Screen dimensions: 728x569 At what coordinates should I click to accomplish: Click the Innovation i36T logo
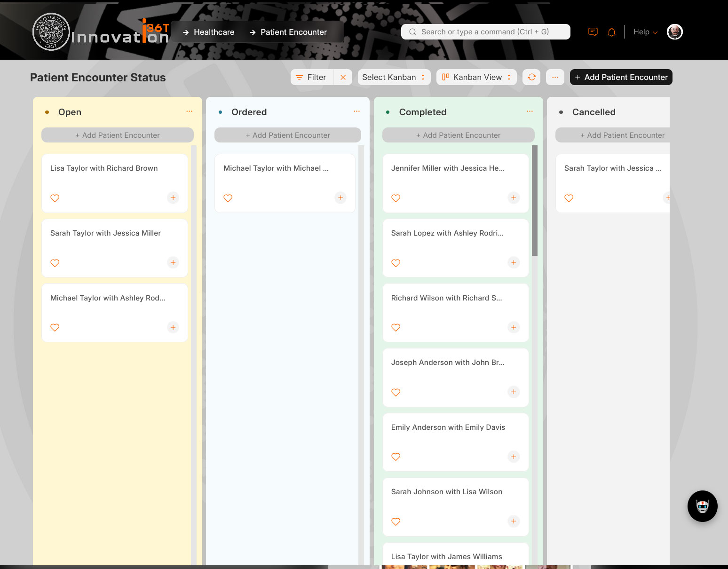[x=101, y=32]
